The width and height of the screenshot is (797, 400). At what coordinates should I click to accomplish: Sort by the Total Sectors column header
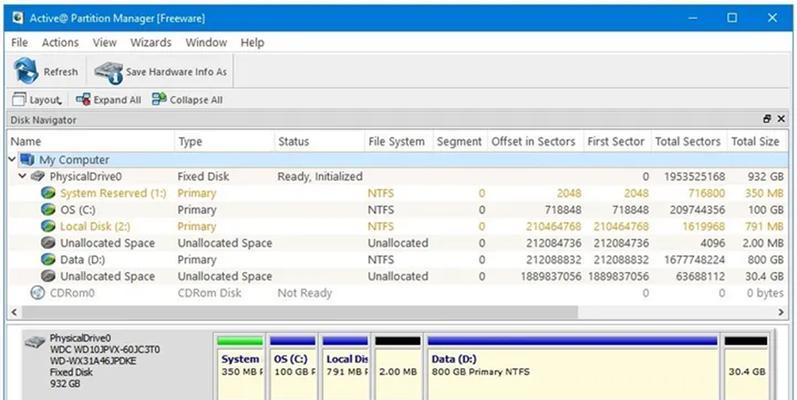click(x=689, y=142)
